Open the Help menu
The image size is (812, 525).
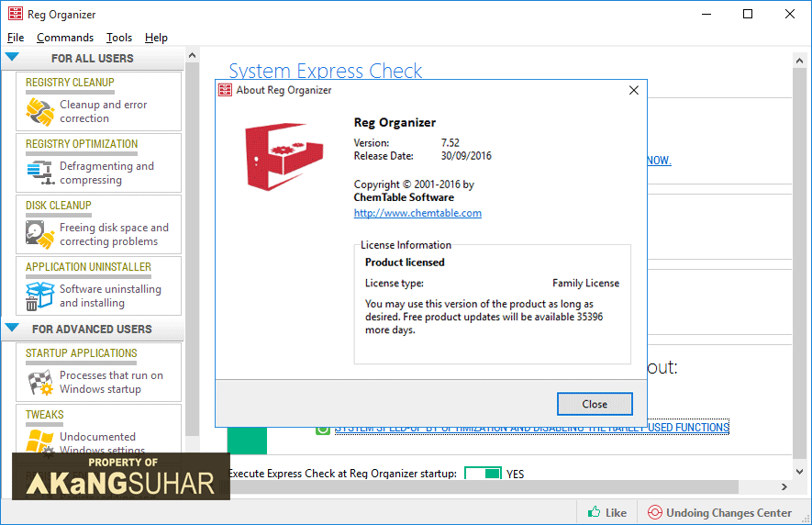point(156,38)
